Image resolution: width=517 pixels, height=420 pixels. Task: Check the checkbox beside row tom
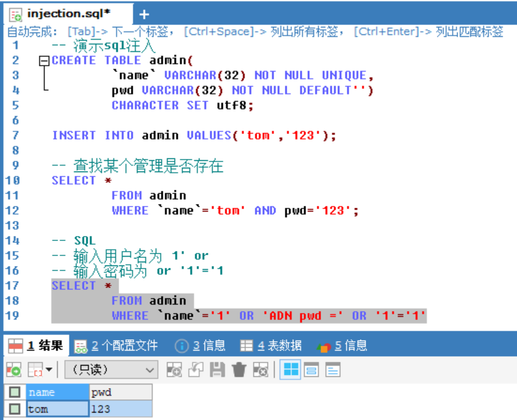14,407
